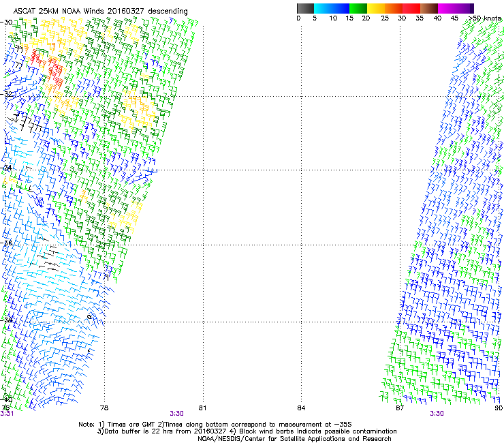
Task: Click the legend label '0'
Action: pyautogui.click(x=298, y=18)
